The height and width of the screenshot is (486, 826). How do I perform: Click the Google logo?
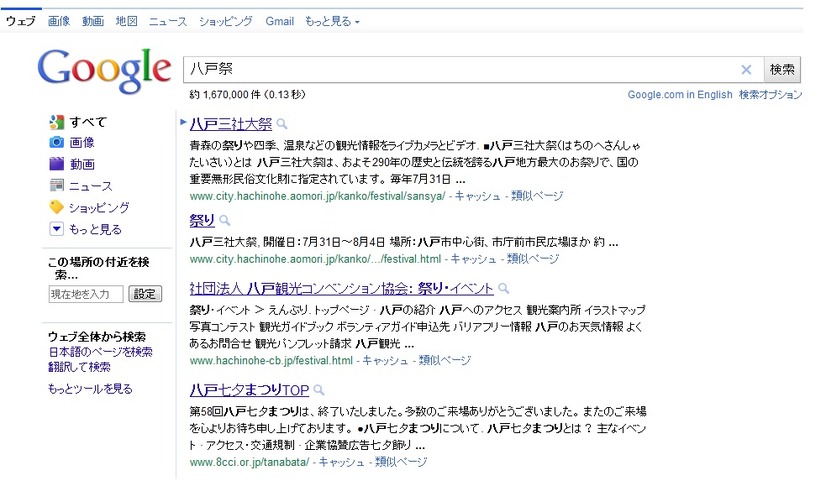104,71
